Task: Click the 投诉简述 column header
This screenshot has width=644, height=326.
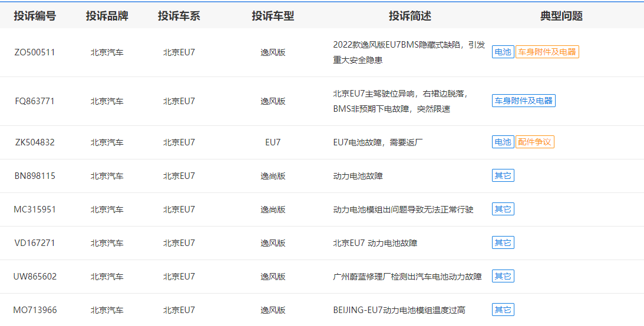Action: [x=409, y=16]
